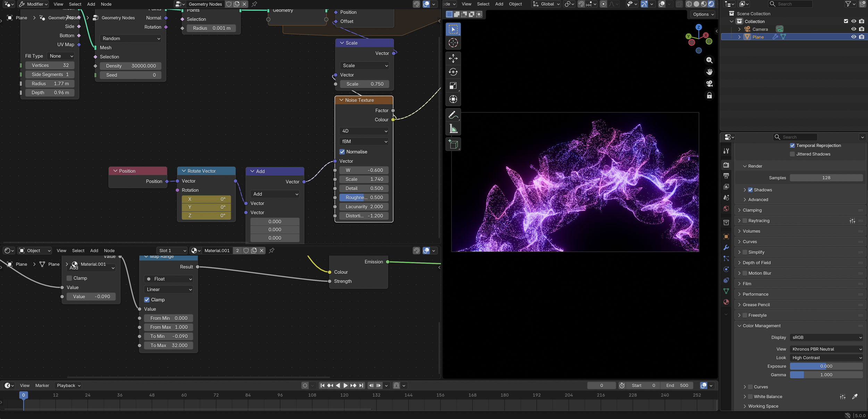Open Add menu in geometry node editor
The image size is (868, 419).
tap(91, 4)
